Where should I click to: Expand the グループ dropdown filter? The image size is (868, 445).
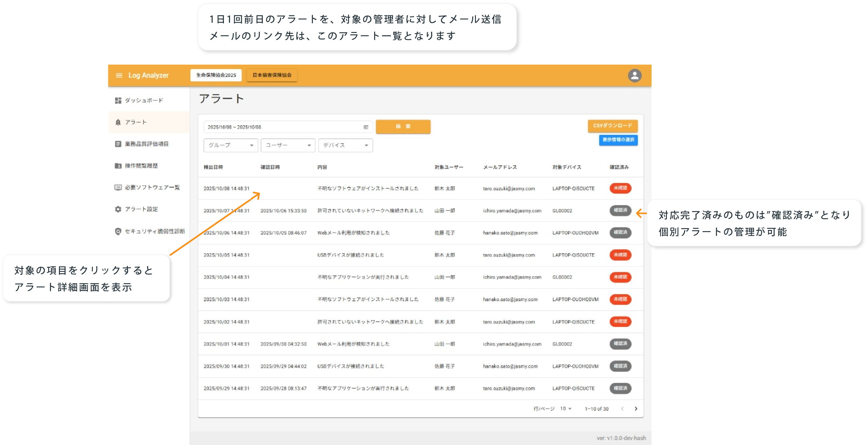[x=230, y=145]
